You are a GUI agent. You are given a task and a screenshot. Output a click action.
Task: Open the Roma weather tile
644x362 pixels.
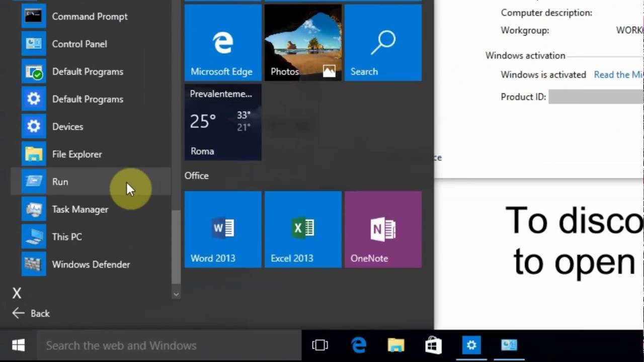tap(223, 122)
